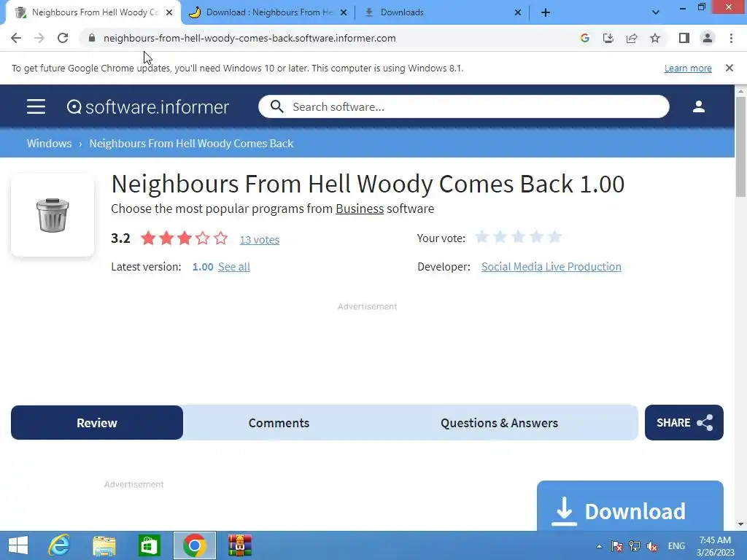Open a new browser tab

click(x=546, y=12)
